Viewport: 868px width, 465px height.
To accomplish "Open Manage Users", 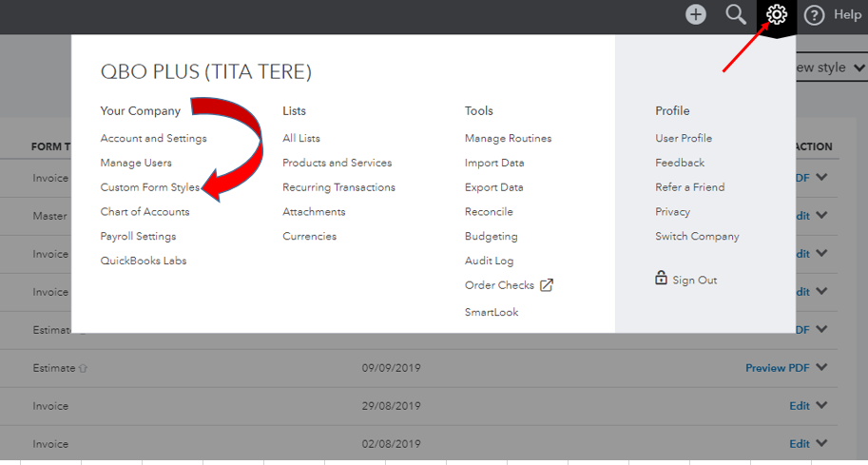I will pyautogui.click(x=136, y=163).
